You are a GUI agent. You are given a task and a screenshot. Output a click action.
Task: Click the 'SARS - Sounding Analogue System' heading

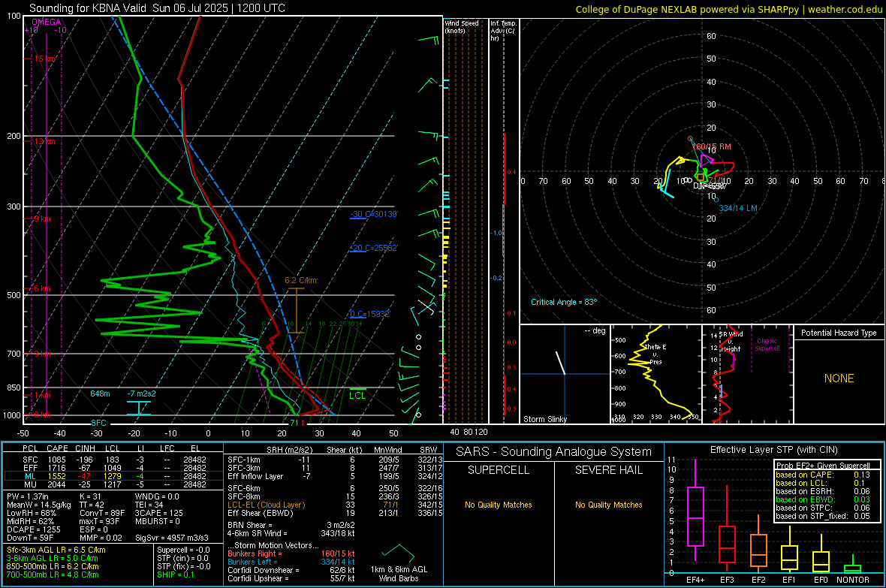[x=554, y=452]
